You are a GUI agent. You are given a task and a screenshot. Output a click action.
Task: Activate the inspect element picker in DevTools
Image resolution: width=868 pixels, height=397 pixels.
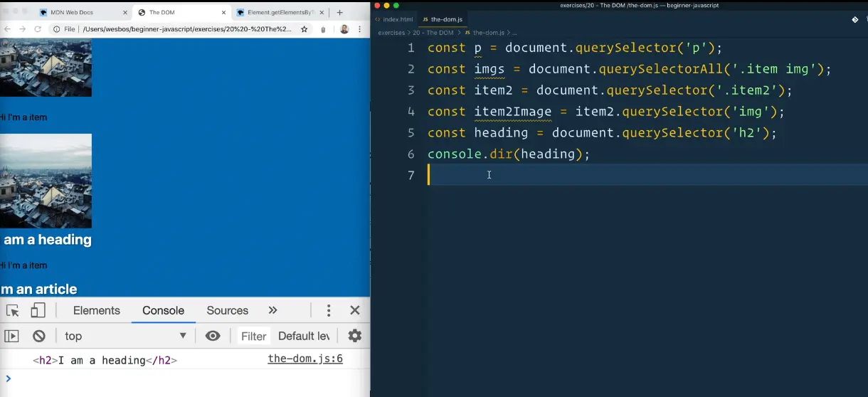point(13,311)
